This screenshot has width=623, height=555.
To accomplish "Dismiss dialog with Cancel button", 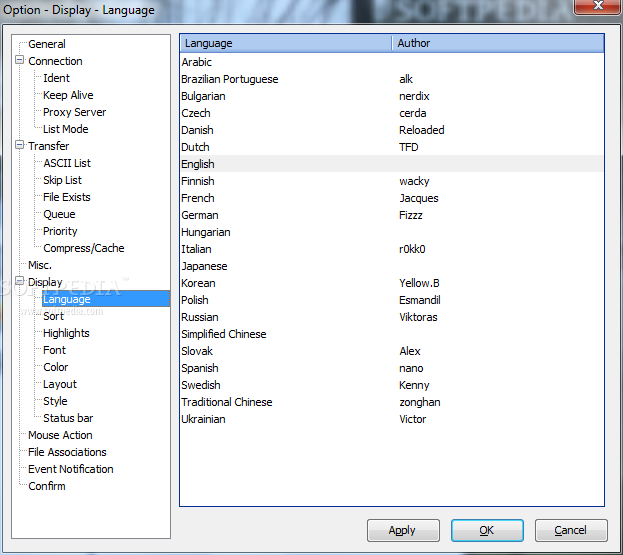I will [x=571, y=530].
